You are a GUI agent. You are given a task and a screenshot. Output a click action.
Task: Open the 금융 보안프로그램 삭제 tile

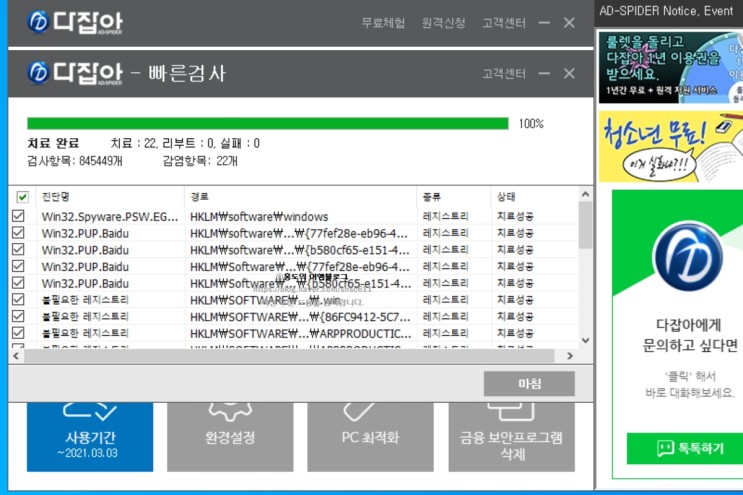(x=512, y=437)
